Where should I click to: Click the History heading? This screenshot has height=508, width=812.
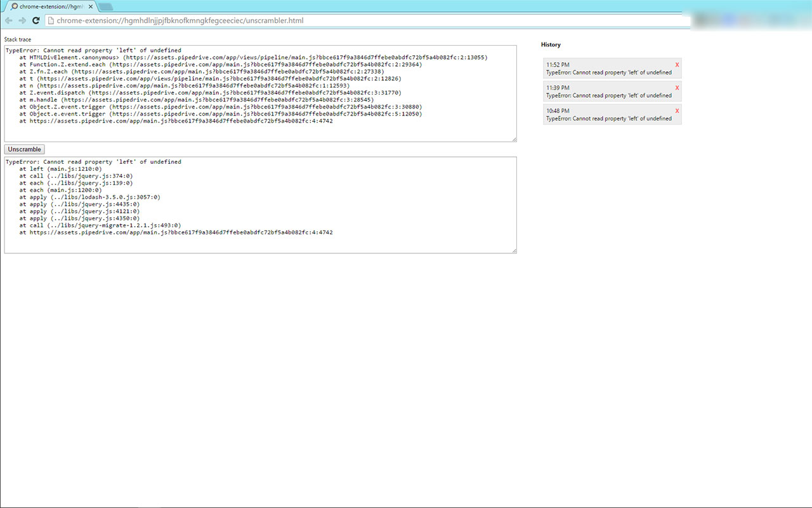coord(551,44)
